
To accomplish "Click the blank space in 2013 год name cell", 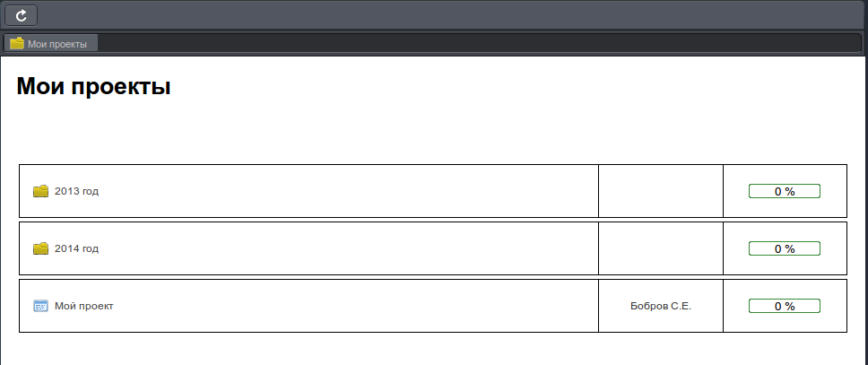I will (x=349, y=191).
